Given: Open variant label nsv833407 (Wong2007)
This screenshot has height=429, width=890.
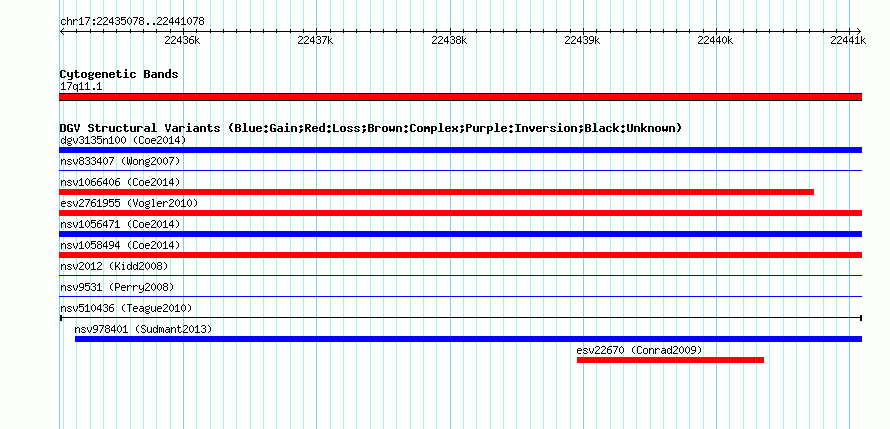Looking at the screenshot, I should [x=120, y=162].
